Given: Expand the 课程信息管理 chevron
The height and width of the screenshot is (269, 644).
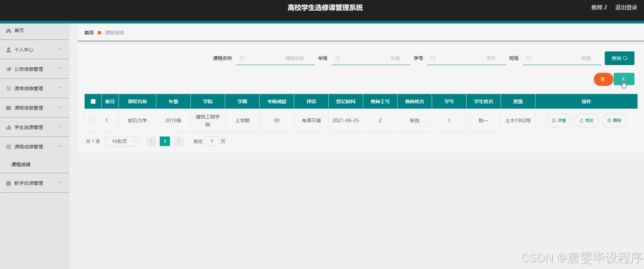Looking at the screenshot, I should (x=60, y=107).
